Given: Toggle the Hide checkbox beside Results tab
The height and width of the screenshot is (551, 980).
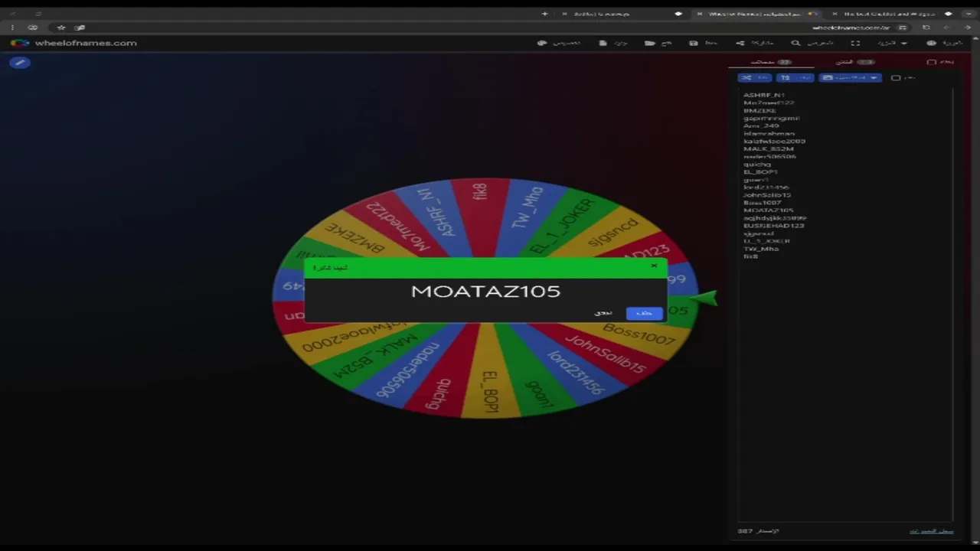Looking at the screenshot, I should click(x=931, y=62).
